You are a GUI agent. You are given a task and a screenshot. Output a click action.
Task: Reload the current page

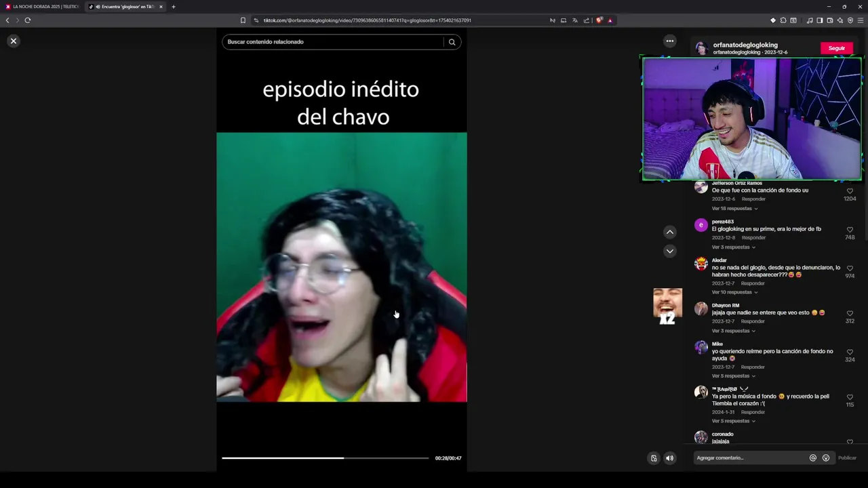(x=28, y=20)
